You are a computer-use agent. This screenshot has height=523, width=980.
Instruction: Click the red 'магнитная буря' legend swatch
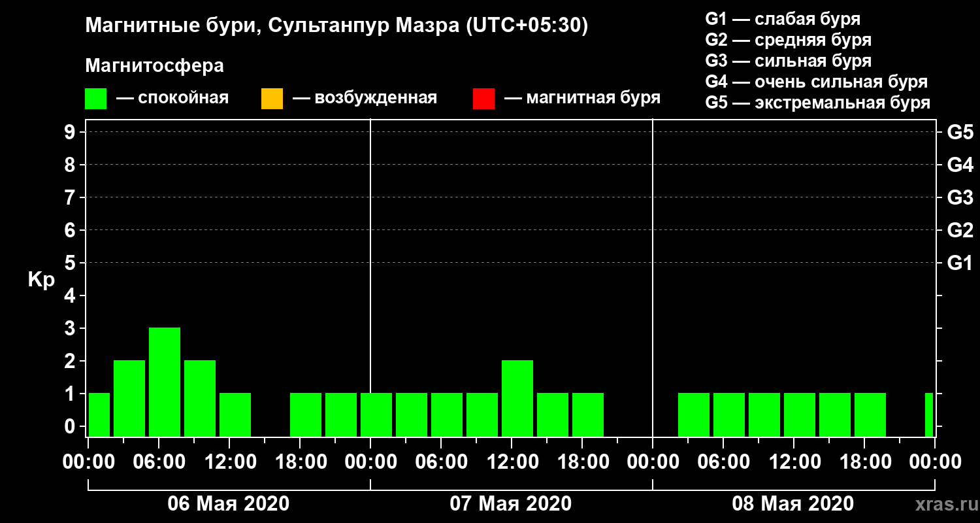pos(483,99)
